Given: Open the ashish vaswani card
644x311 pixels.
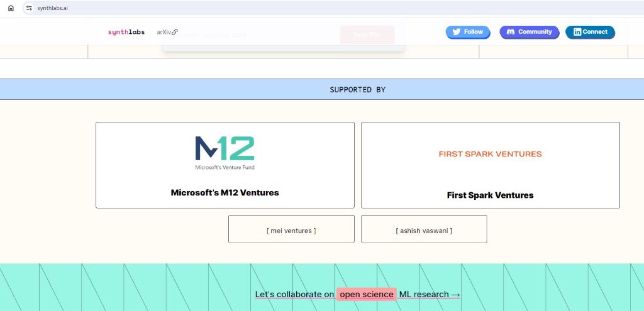Looking at the screenshot, I should tap(424, 229).
